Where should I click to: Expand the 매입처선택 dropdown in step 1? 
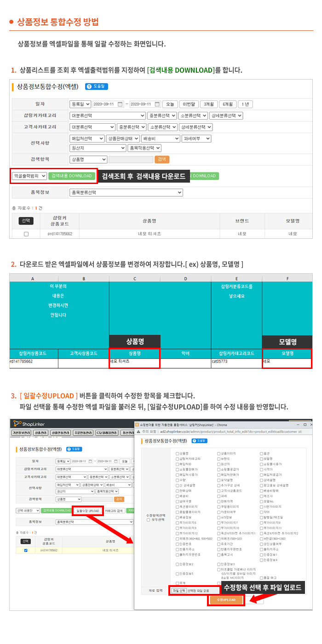tap(87, 138)
